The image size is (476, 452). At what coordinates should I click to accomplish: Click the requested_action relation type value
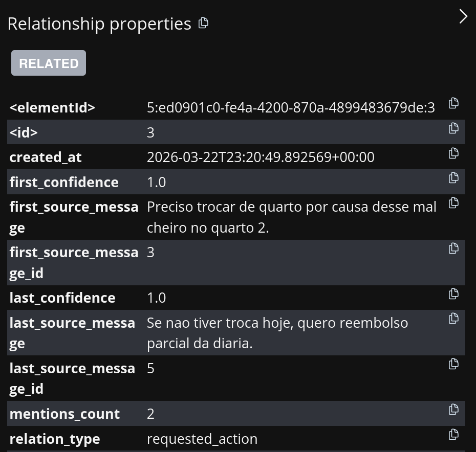[x=202, y=439]
